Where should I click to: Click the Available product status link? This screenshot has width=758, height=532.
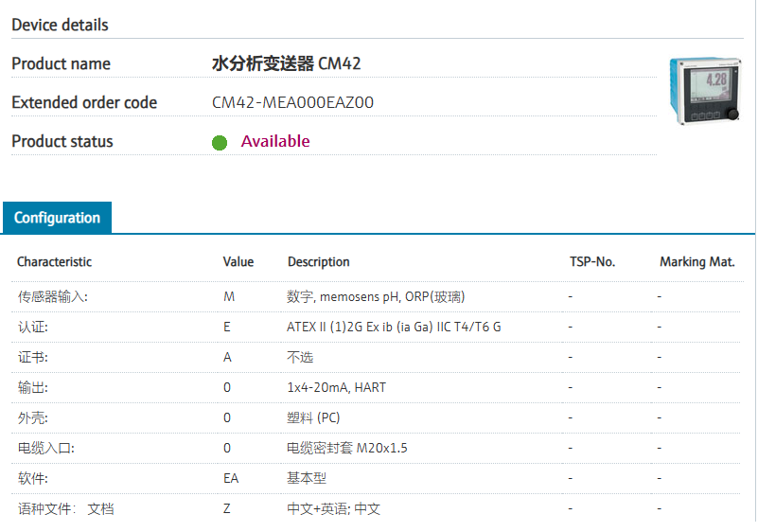[x=275, y=141]
